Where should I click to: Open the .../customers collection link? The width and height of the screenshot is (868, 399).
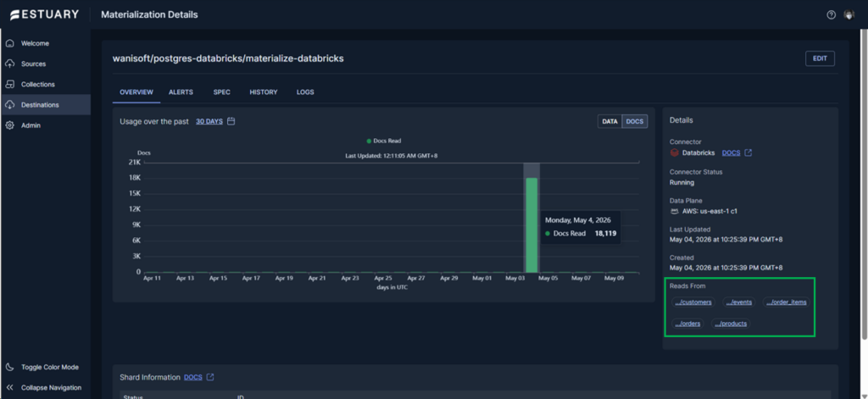(693, 302)
